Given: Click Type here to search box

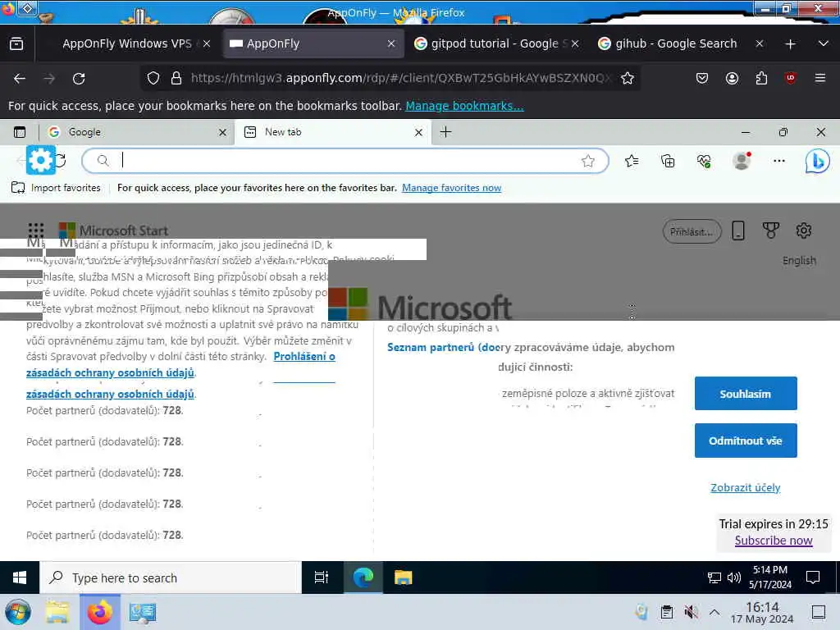Looking at the screenshot, I should point(171,577).
